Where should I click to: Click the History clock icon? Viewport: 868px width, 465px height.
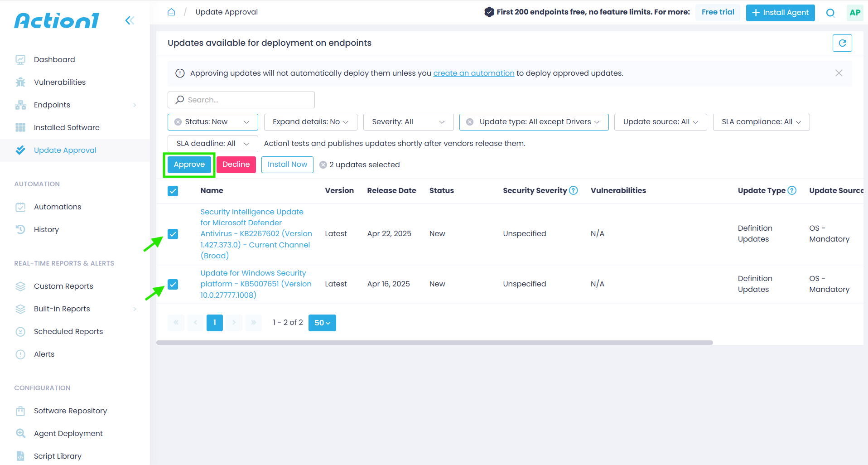(x=20, y=229)
